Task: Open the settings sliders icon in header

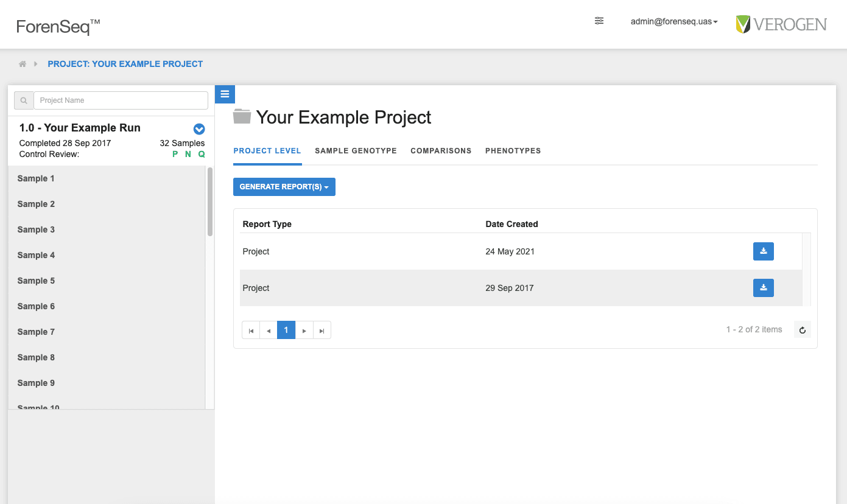Action: click(599, 21)
